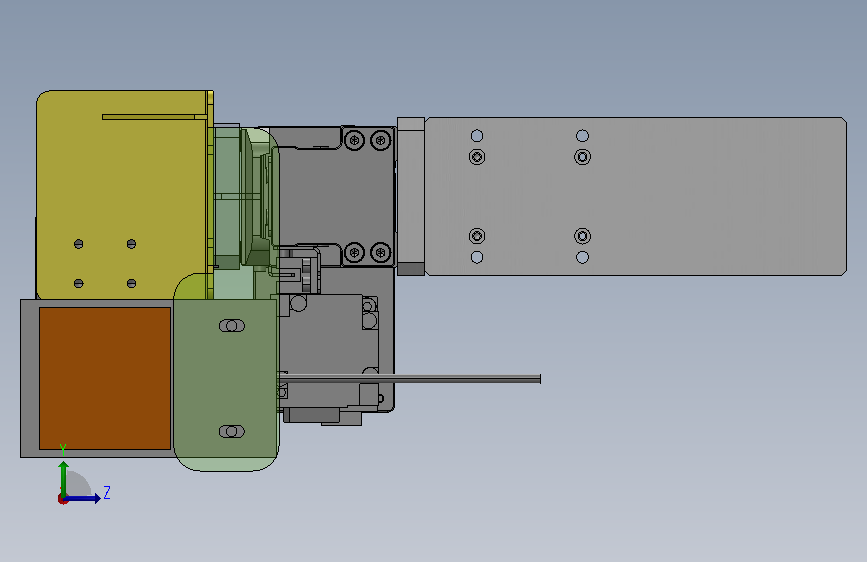Select the yellow motor housing block
Screen dimensions: 867x562
click(x=124, y=194)
